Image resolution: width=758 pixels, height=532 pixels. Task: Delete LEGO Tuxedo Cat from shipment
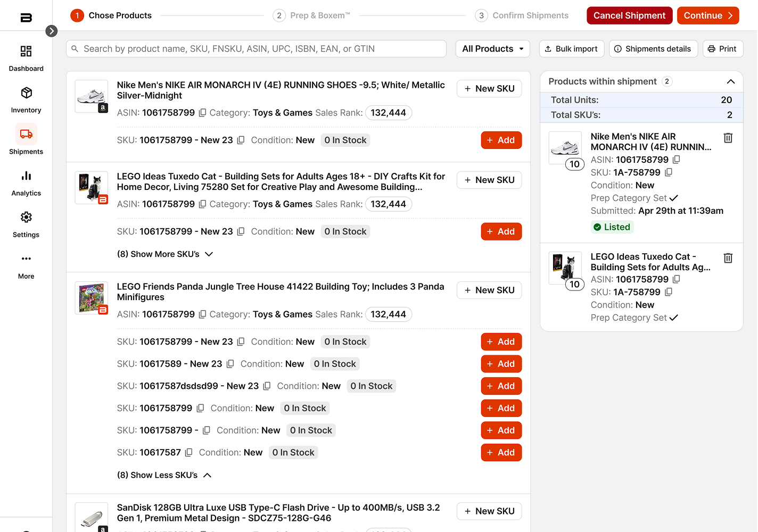728,258
